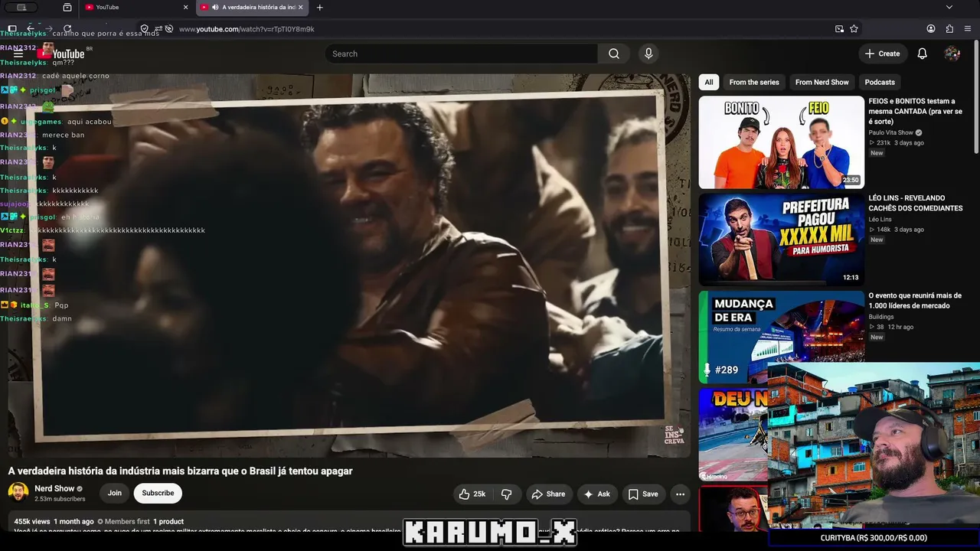Viewport: 980px width, 551px height.
Task: Mute the playing tab's audio icon
Action: click(215, 8)
